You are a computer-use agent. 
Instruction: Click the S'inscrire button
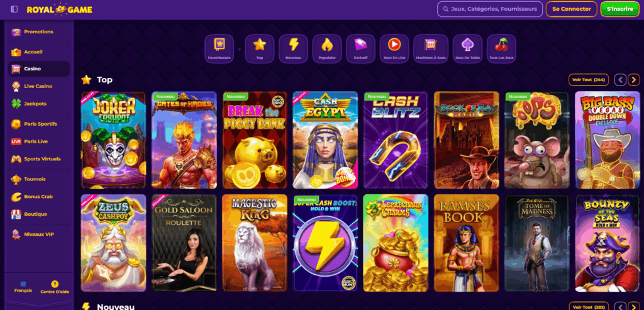(x=619, y=9)
